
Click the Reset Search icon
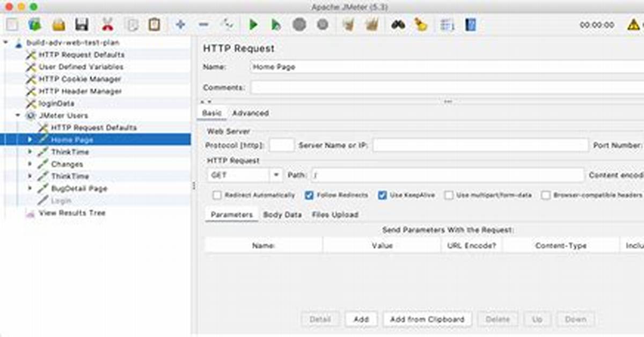point(421,24)
